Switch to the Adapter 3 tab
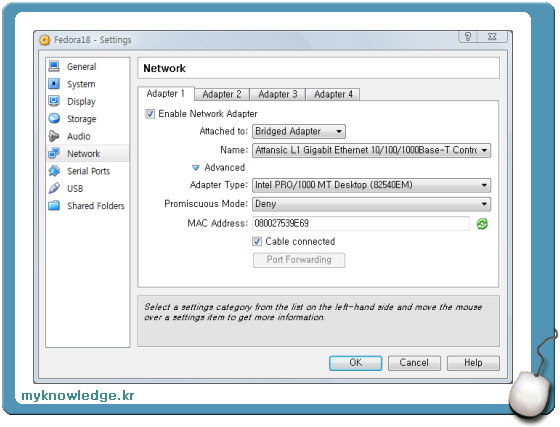 tap(278, 94)
